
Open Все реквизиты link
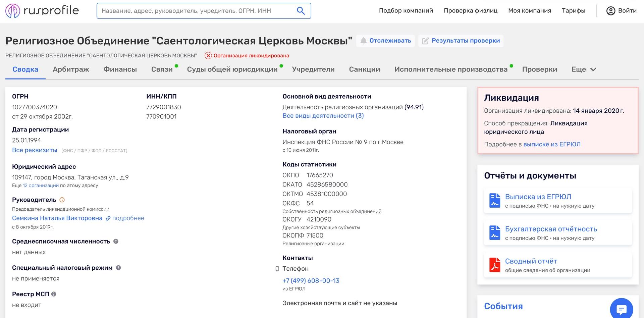pos(35,150)
